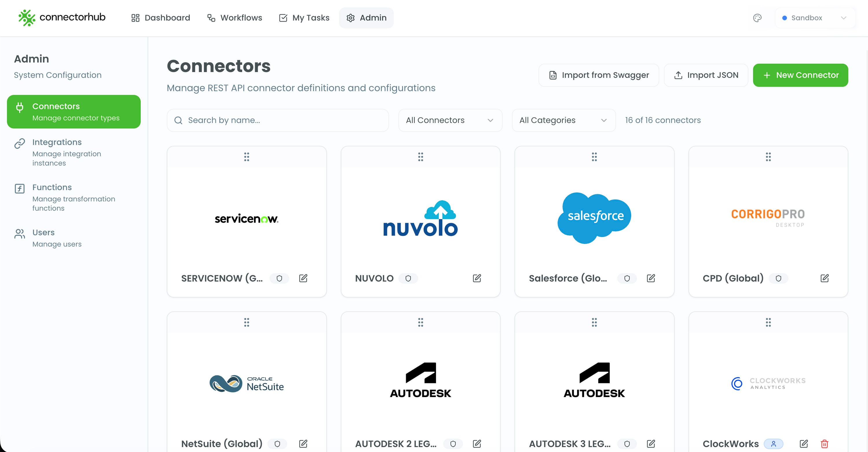Click the edit icon on NUVOLO card
This screenshot has width=868, height=452.
point(477,278)
